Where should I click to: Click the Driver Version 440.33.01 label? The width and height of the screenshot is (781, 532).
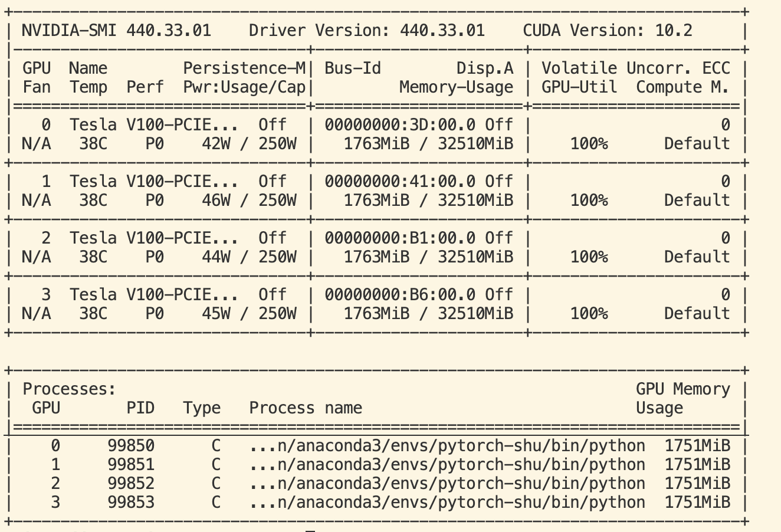[x=366, y=31]
